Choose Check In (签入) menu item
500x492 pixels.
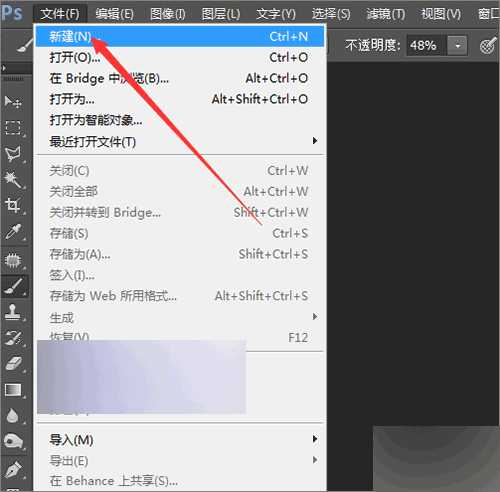[x=181, y=275]
